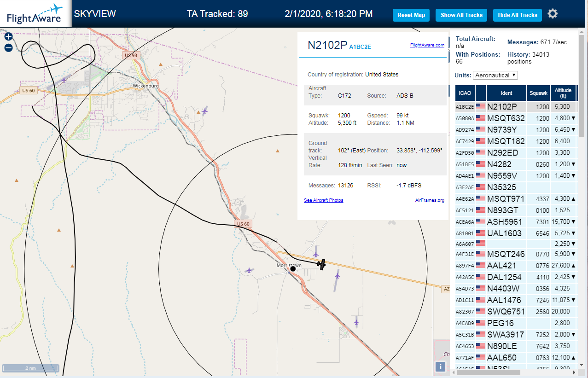
Task: Open the Units Aeronautical dropdown
Action: [495, 75]
